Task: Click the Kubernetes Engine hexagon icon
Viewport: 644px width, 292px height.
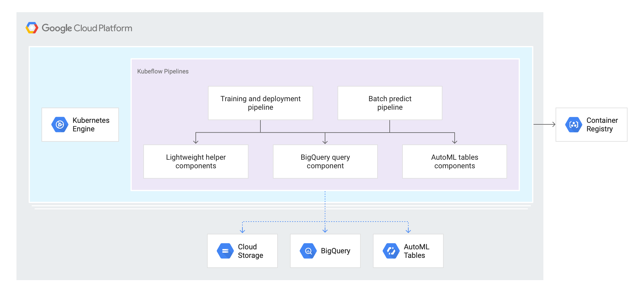Action: (x=60, y=125)
